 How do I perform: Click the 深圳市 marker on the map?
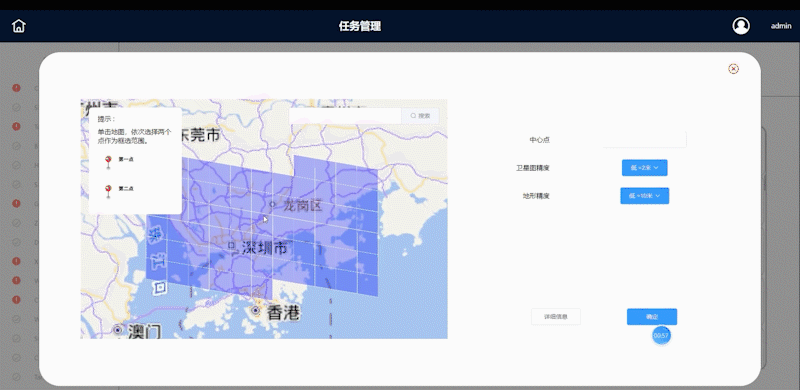[232, 247]
